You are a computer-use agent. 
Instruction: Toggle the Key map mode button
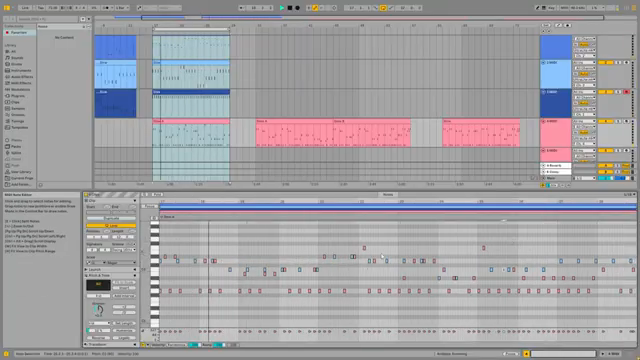(x=551, y=8)
